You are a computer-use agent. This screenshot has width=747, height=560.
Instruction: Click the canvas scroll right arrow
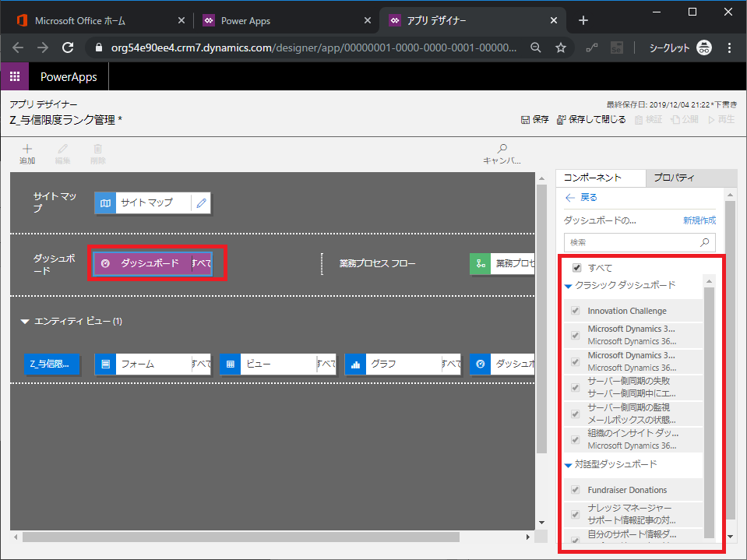point(527,537)
